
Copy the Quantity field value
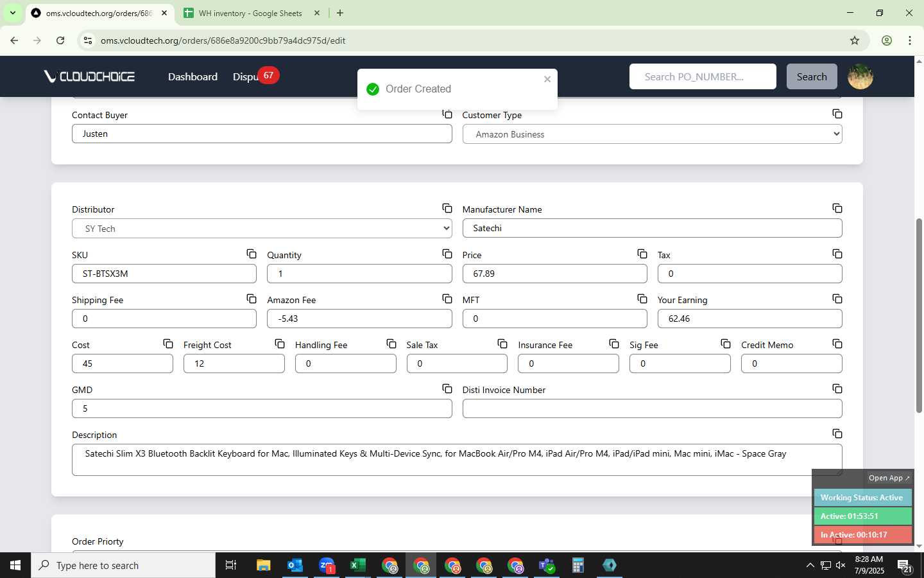click(x=447, y=254)
